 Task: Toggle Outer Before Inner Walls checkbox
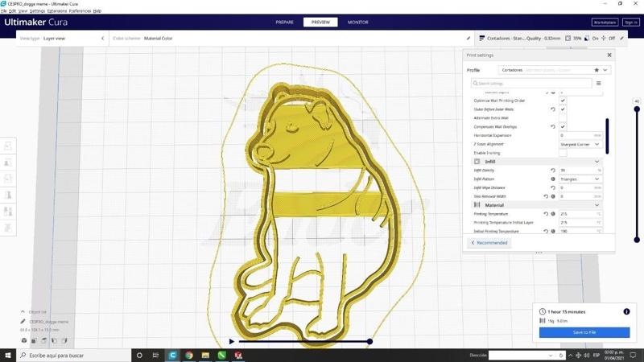(x=563, y=109)
